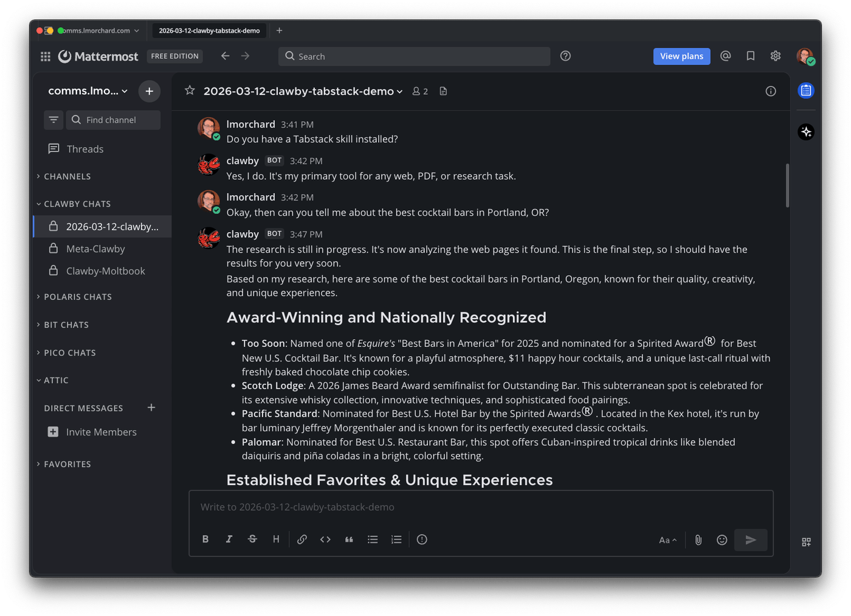Viewport: 851px width, 616px height.
Task: Open the AI copilot sparkle icon
Action: pyautogui.click(x=806, y=132)
